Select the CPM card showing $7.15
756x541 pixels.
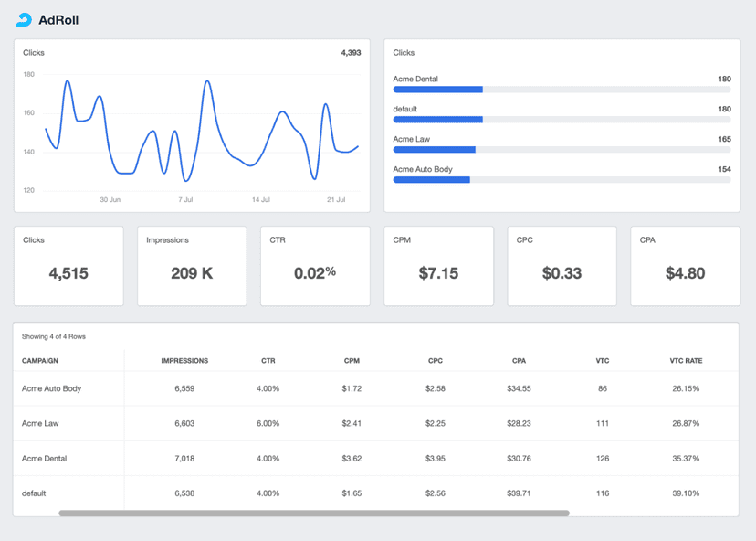438,264
